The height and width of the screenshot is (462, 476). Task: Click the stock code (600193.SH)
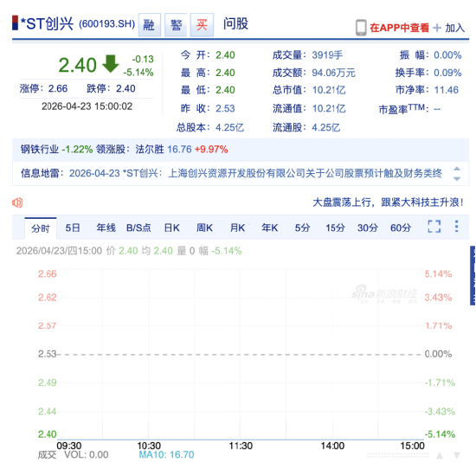click(x=106, y=24)
